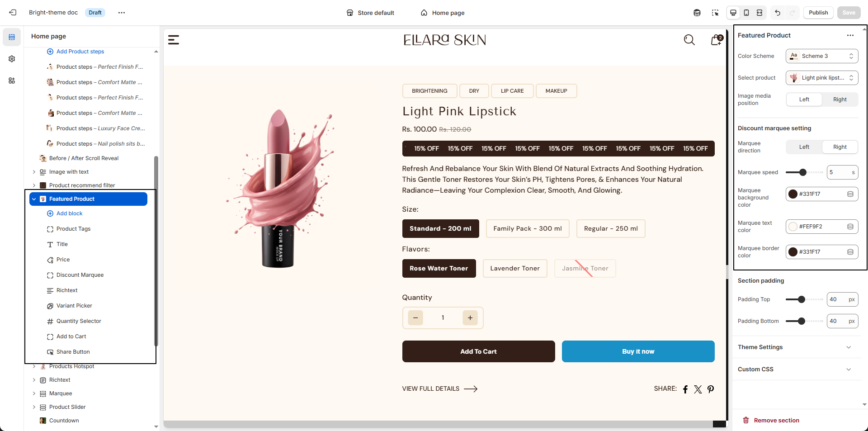The height and width of the screenshot is (431, 868).
Task: Click Add To Cart button
Action: point(478,351)
